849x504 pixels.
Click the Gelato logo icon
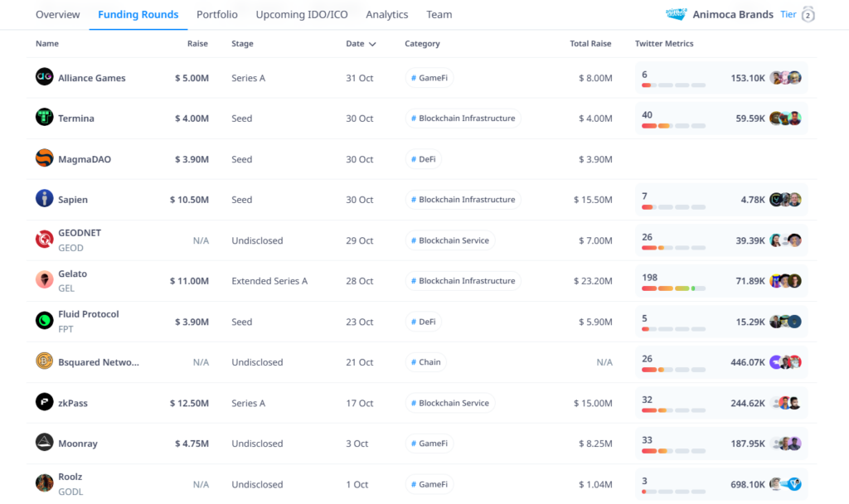pos(45,280)
